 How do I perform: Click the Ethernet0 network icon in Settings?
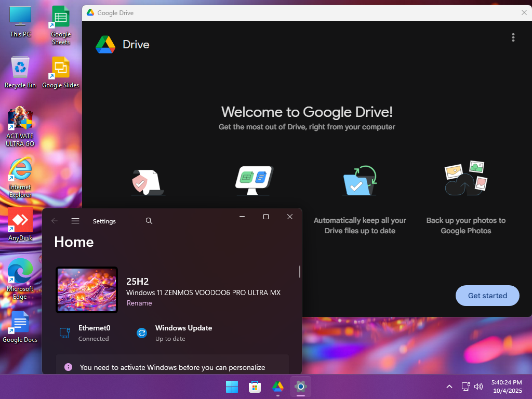point(65,333)
